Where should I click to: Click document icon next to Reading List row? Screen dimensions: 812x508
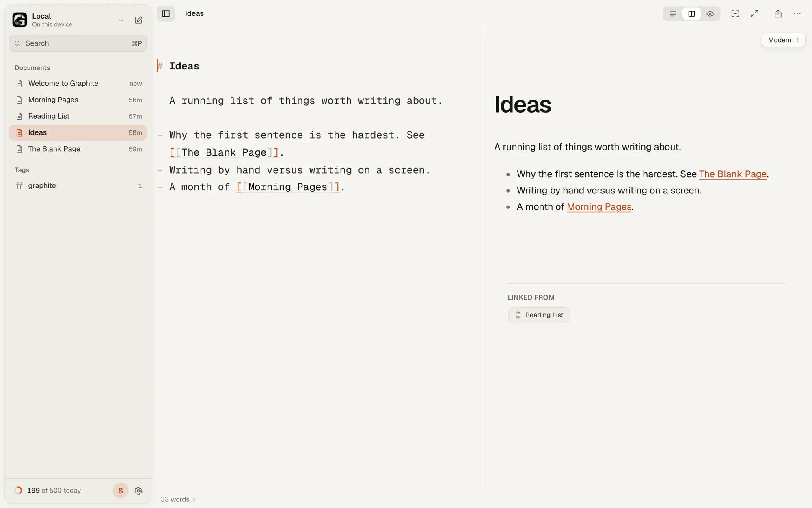click(x=19, y=116)
